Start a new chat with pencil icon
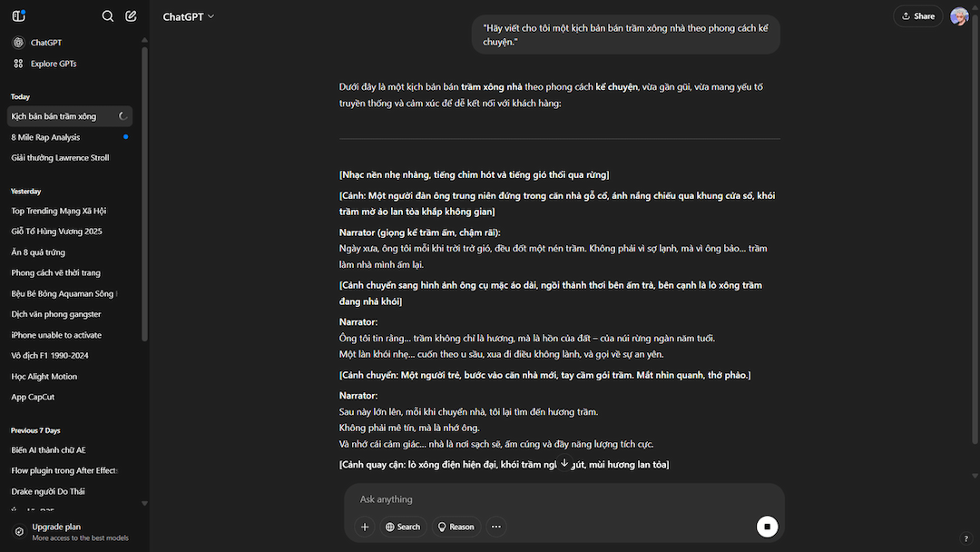Screen dimensions: 980x552 point(131,16)
